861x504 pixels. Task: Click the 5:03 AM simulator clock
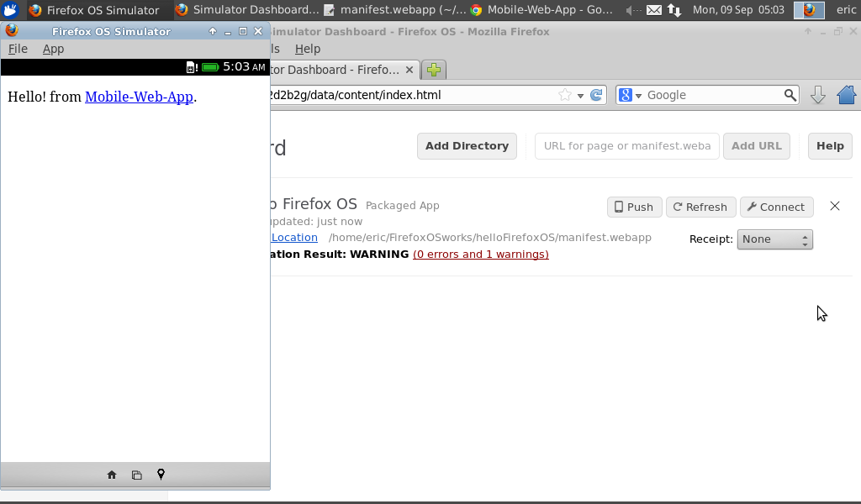(244, 67)
